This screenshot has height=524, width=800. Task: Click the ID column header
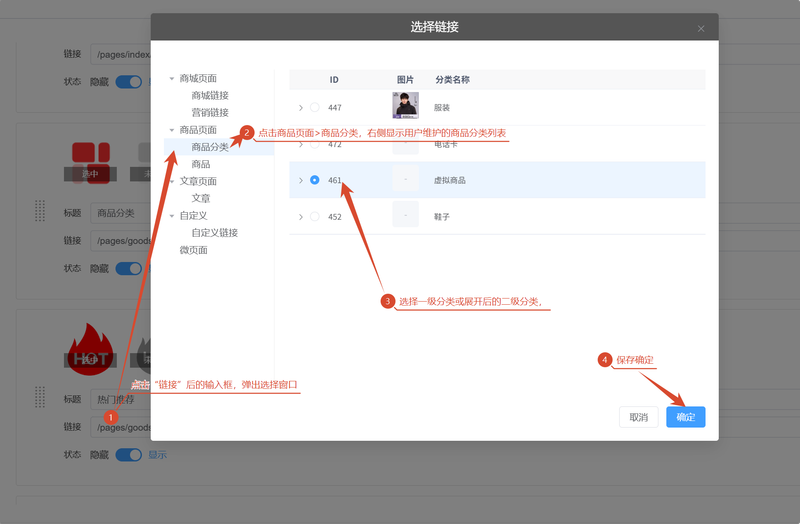point(334,80)
